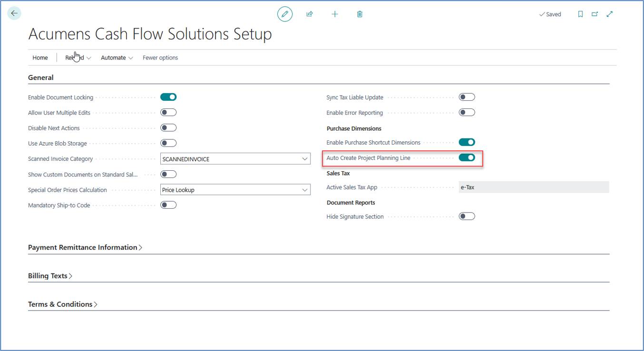Image resolution: width=644 pixels, height=351 pixels.
Task: Click the trash delete icon
Action: click(x=360, y=14)
